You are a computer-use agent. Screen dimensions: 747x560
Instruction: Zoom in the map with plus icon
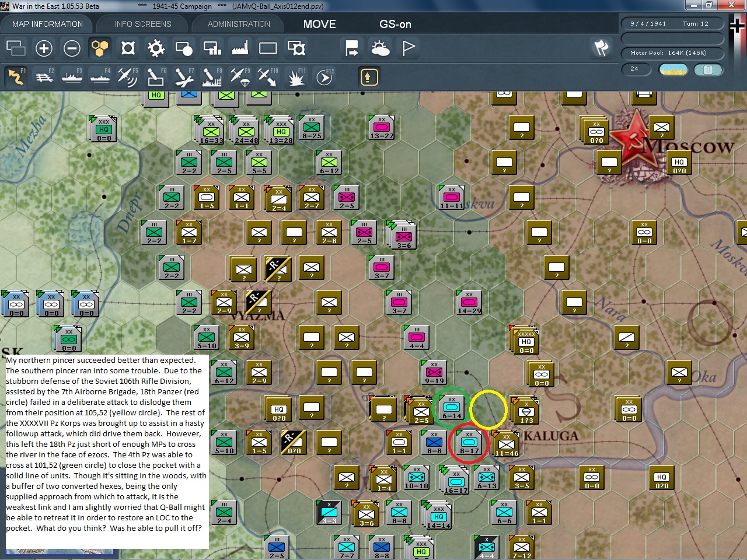point(44,48)
